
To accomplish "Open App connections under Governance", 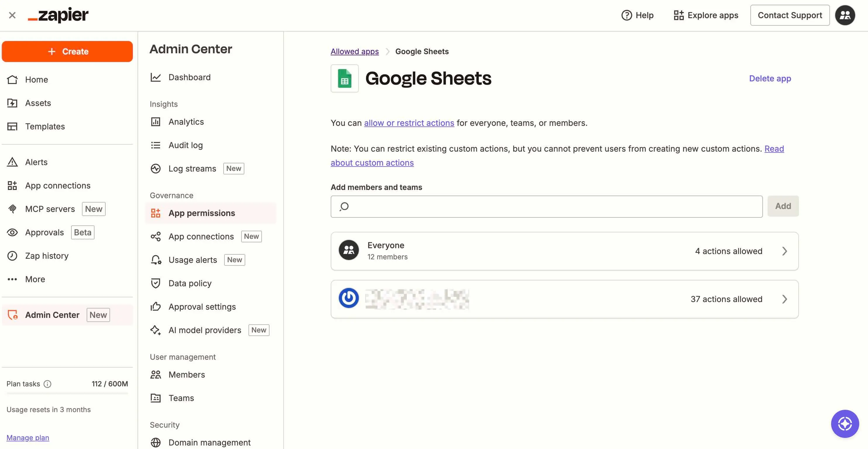I will coord(211,237).
